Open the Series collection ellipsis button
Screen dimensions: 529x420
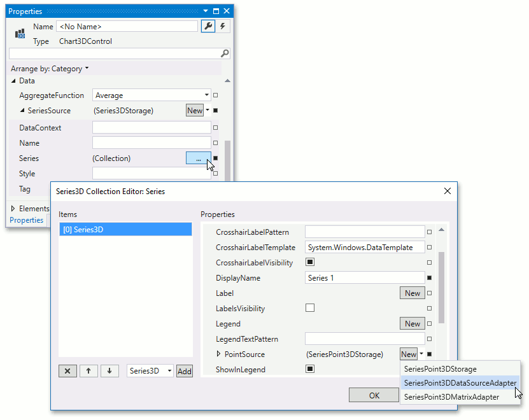[x=199, y=158]
